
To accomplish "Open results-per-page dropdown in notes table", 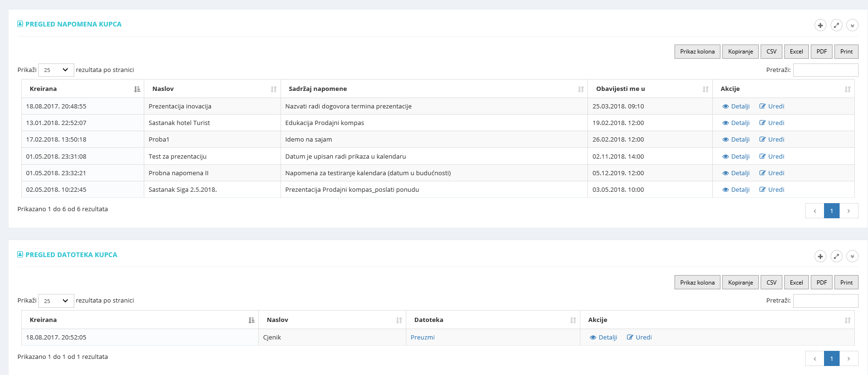I will (56, 70).
